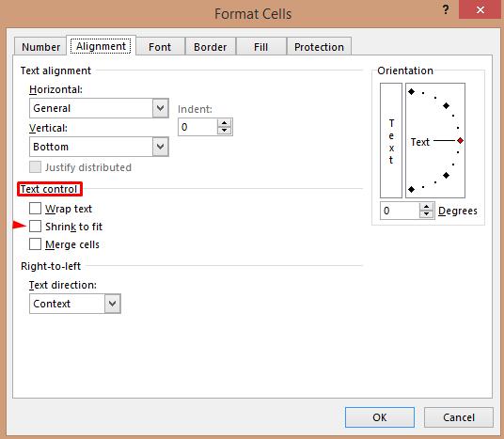Choose the lower -45-degree orientation diamond

446,175
